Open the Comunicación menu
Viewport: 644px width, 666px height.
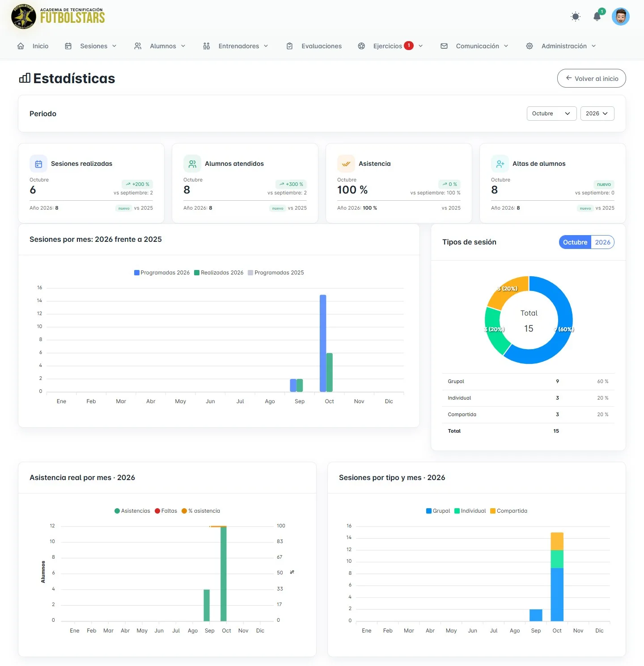click(475, 46)
